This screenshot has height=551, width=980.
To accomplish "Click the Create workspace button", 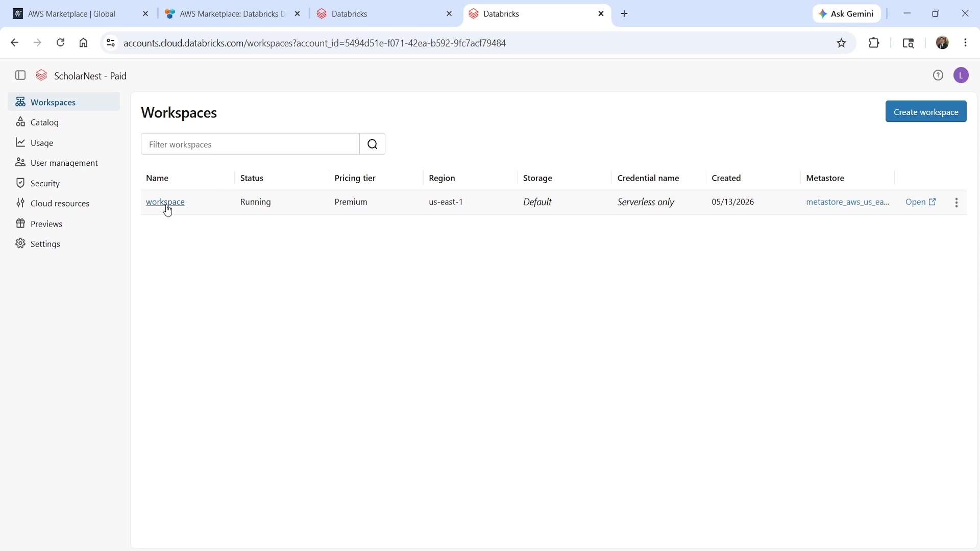I will point(926,112).
